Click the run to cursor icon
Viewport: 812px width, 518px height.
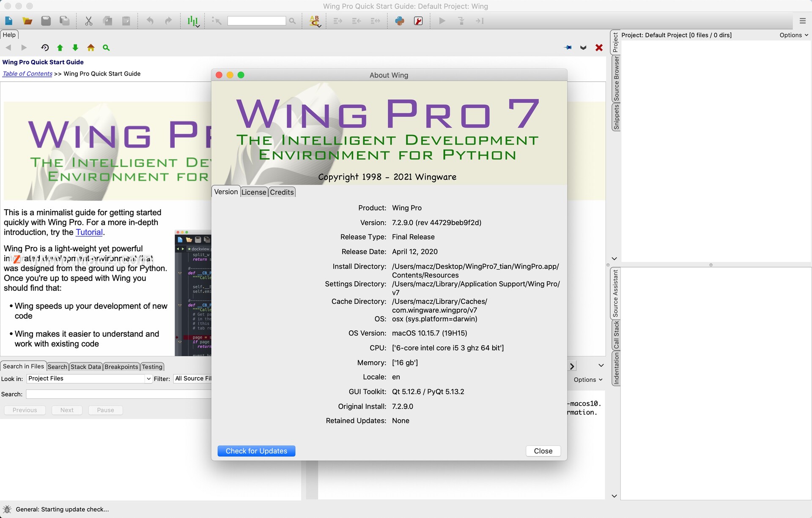click(x=480, y=21)
